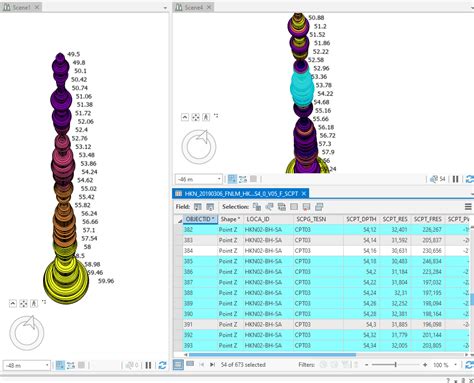Open the table zoom percentage dropdown

tap(456, 365)
